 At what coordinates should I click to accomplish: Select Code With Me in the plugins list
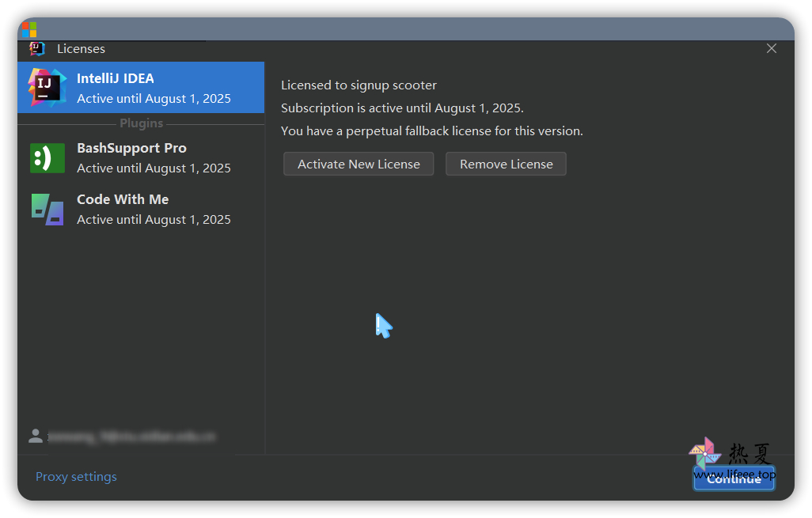tap(123, 199)
